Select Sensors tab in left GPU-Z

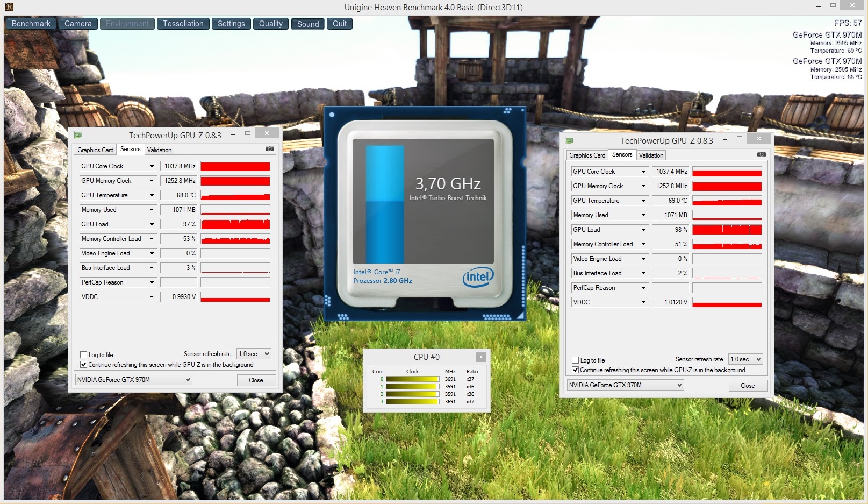pyautogui.click(x=130, y=149)
